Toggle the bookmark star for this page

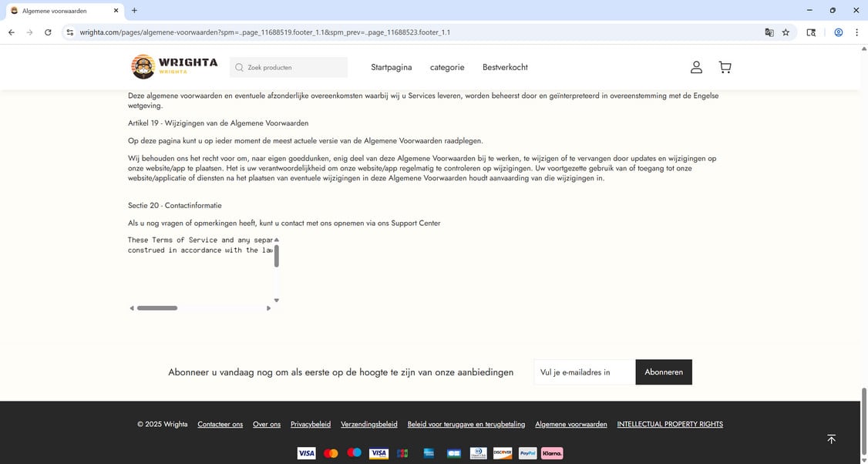coord(785,32)
